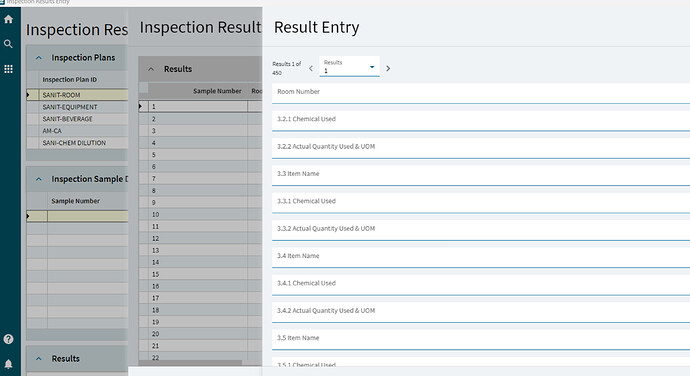Click 3.3.2 Actual Quantity Used & UOM field
This screenshot has width=690, height=376.
pos(481,231)
